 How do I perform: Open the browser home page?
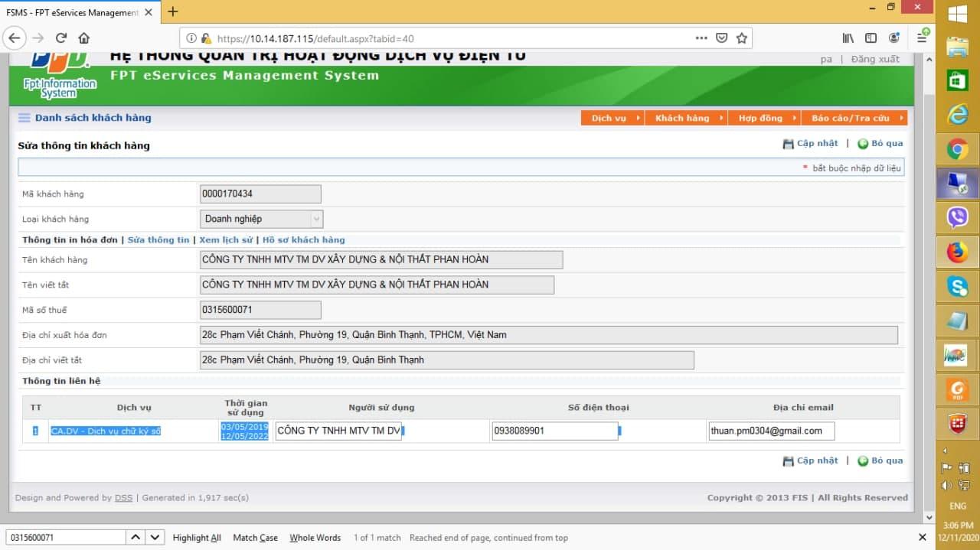83,37
